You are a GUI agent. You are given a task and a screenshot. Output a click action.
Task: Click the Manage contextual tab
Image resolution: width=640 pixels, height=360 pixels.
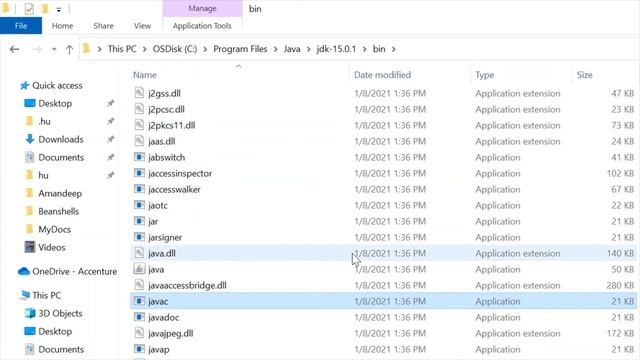(x=202, y=9)
